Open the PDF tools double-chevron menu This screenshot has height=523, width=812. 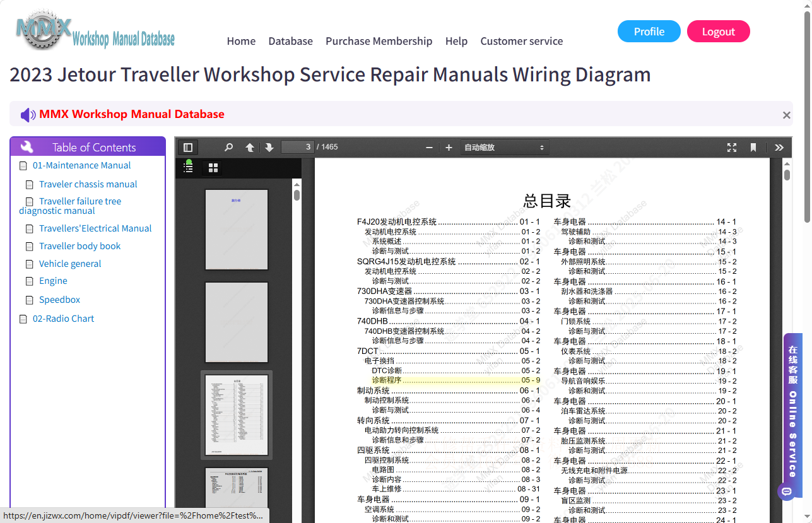click(779, 148)
